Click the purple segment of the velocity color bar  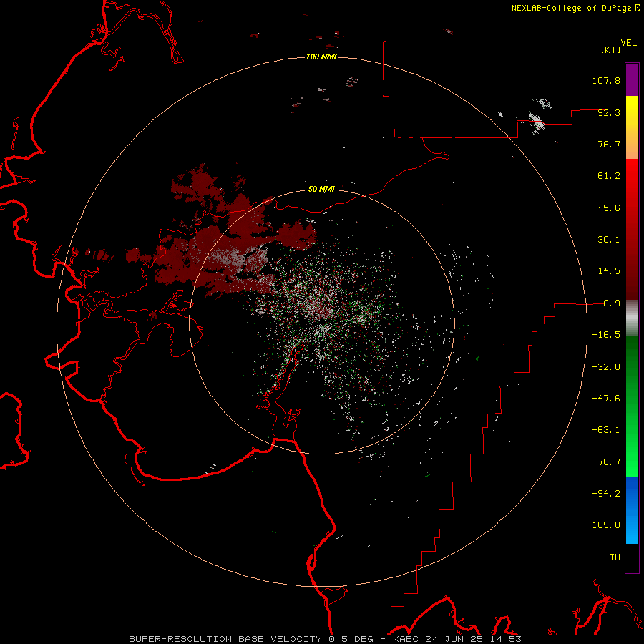tap(632, 79)
